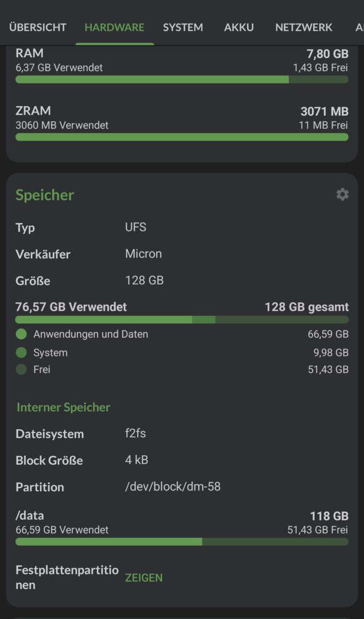Image resolution: width=364 pixels, height=619 pixels.
Task: Tap the Interner Speicher heading
Action: point(63,407)
